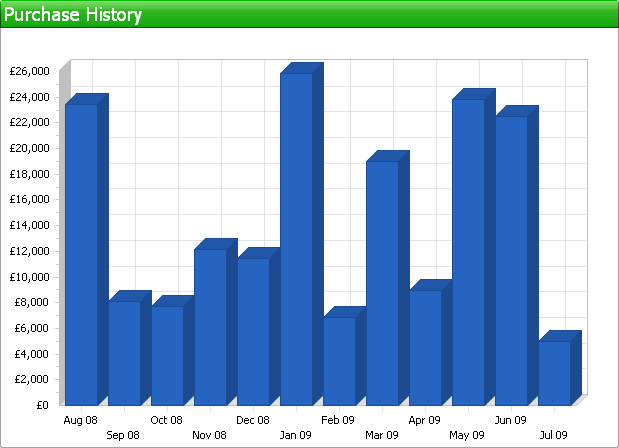Select the Nov 08 bar

click(210, 327)
